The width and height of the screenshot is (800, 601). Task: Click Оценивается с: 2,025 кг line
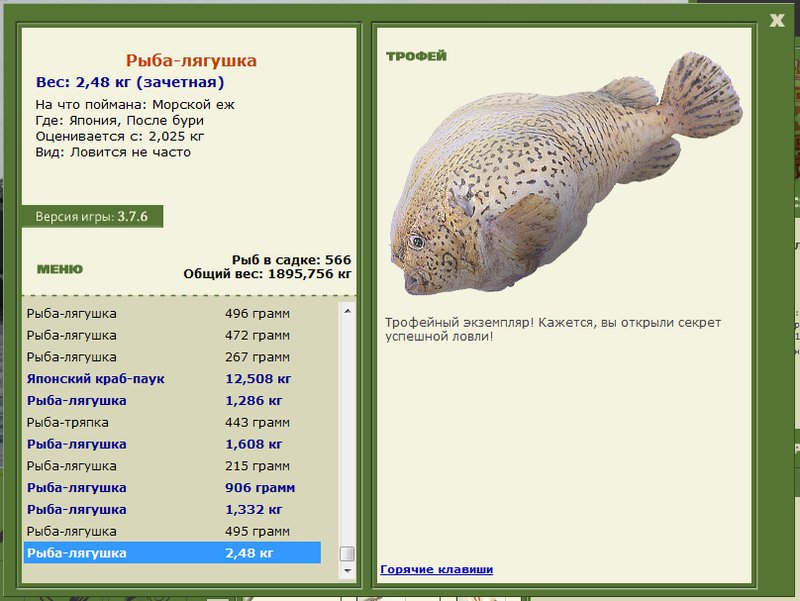point(120,136)
